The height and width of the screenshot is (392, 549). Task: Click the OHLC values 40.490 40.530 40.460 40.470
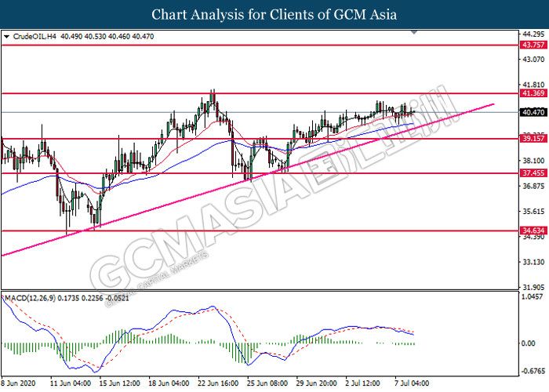pyautogui.click(x=107, y=36)
